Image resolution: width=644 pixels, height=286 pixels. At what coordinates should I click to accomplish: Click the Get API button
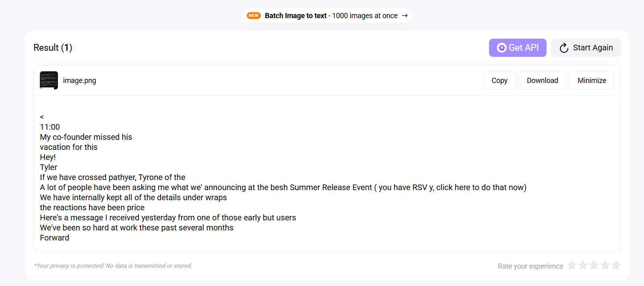coord(518,48)
